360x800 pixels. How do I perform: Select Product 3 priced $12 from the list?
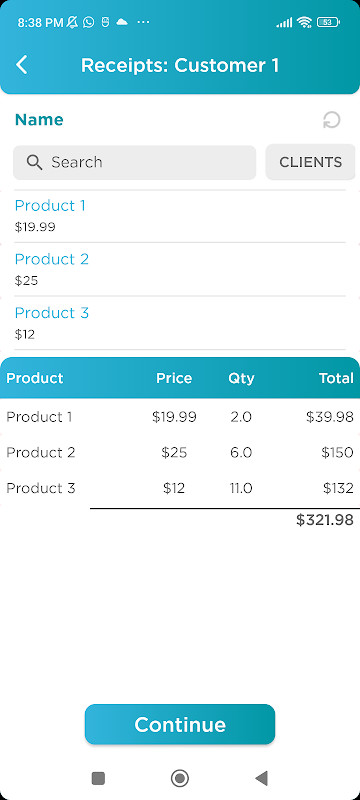pos(179,323)
